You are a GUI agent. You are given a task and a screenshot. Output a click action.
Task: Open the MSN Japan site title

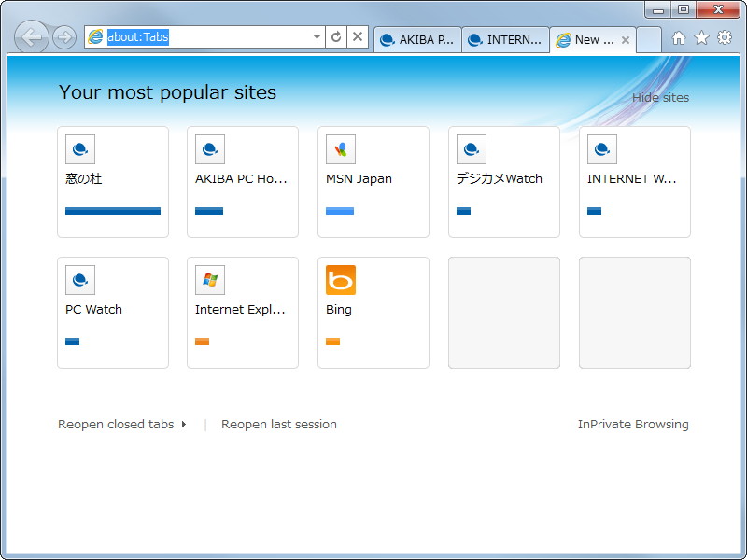coord(359,179)
